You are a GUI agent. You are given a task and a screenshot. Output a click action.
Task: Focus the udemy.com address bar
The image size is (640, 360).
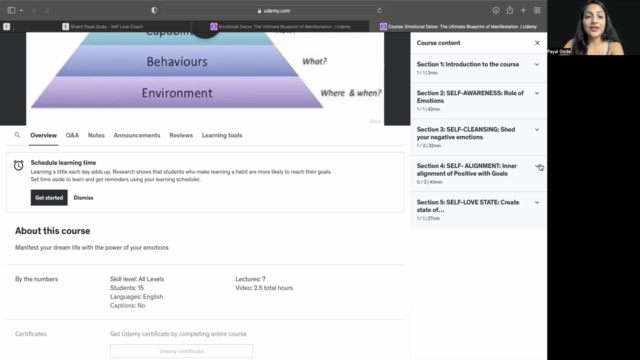273,11
